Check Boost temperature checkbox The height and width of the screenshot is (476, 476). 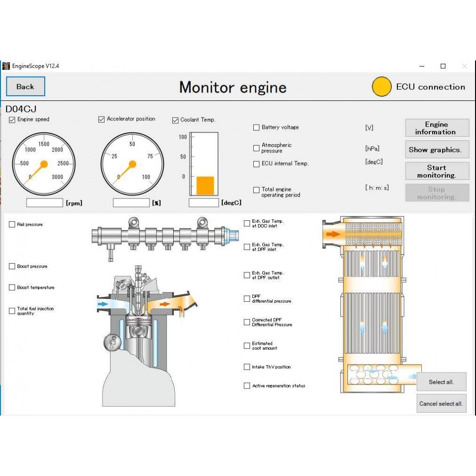coord(12,287)
